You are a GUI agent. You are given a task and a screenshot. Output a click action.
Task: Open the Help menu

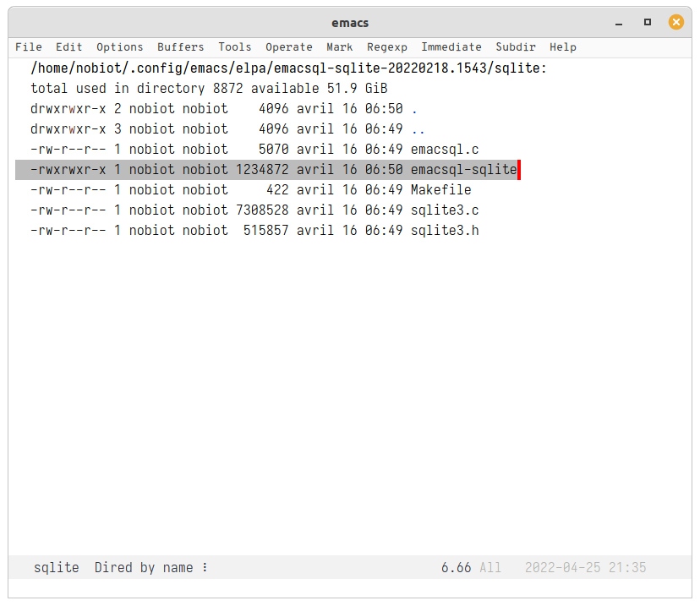tap(563, 47)
